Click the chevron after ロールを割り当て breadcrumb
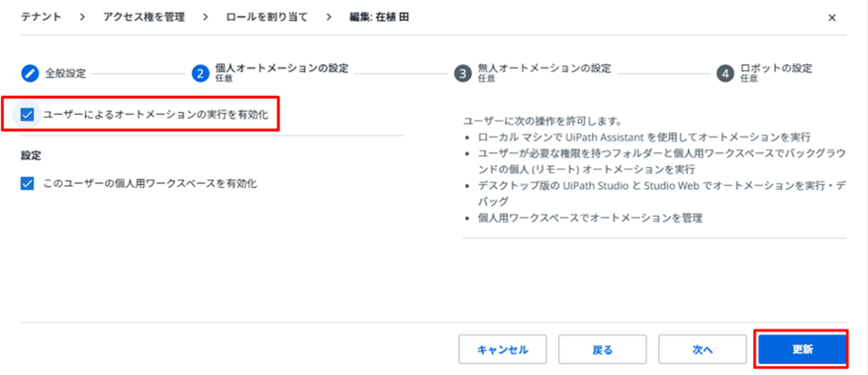This screenshot has width=868, height=375. (x=329, y=17)
